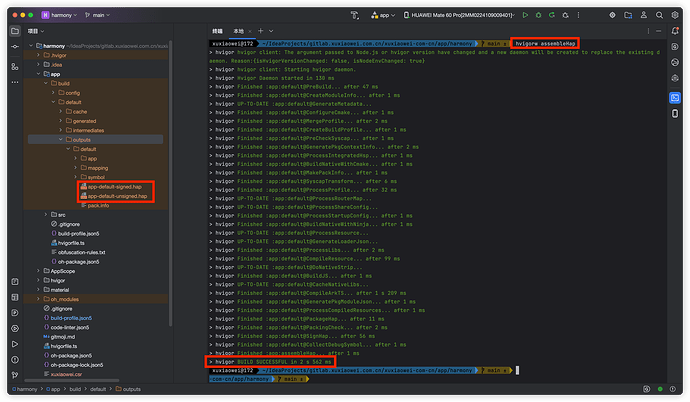Expand the mapping folder
This screenshot has height=402, width=690.
click(76, 168)
